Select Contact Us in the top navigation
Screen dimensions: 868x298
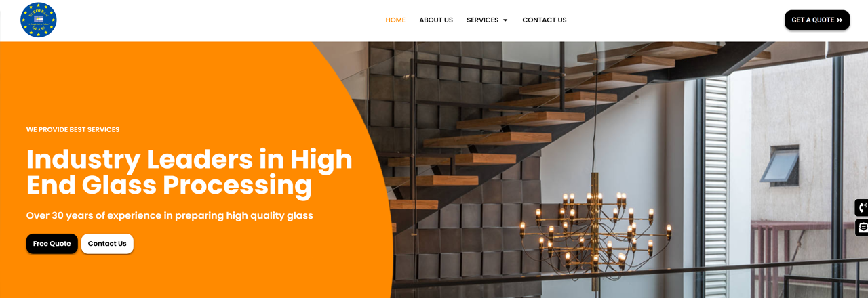click(545, 20)
